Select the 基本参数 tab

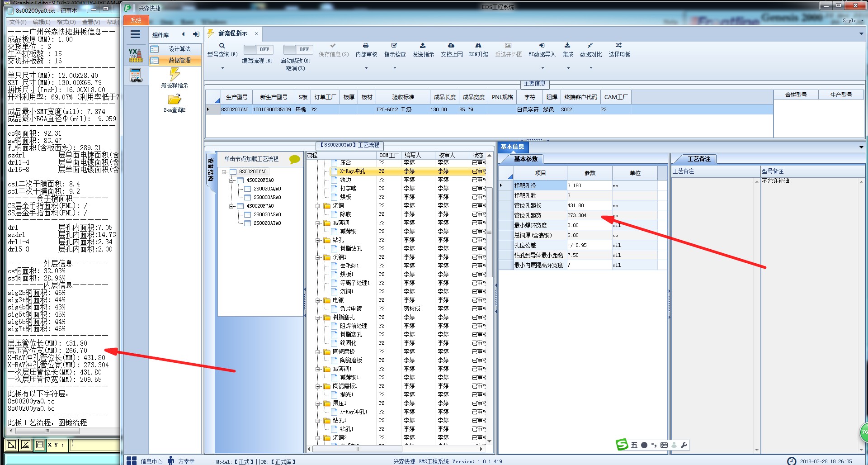point(525,159)
